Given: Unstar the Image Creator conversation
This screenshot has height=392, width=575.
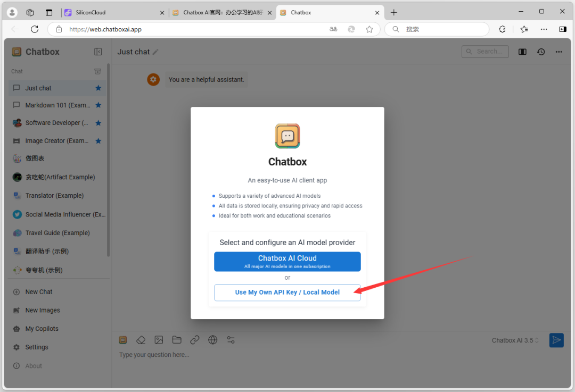Looking at the screenshot, I should (x=98, y=140).
